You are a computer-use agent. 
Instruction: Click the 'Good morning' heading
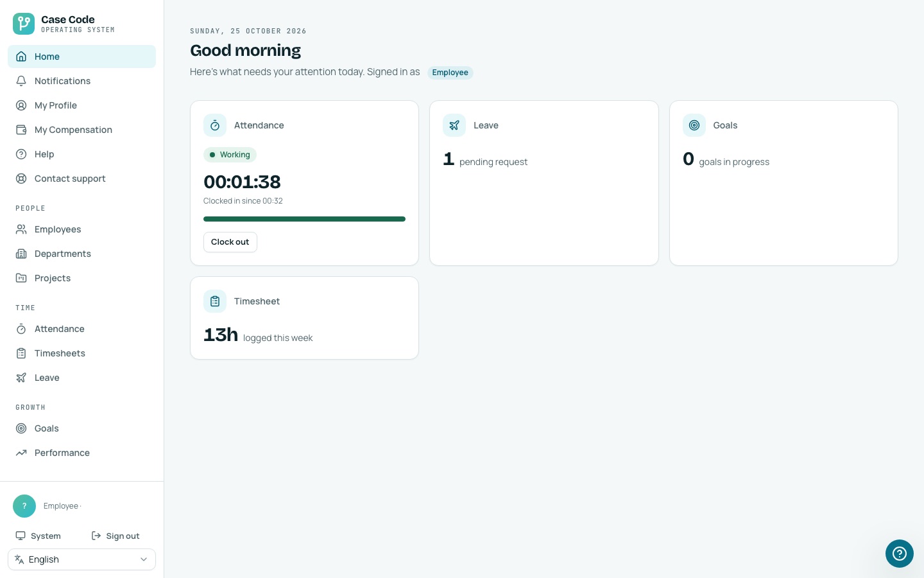coord(245,50)
